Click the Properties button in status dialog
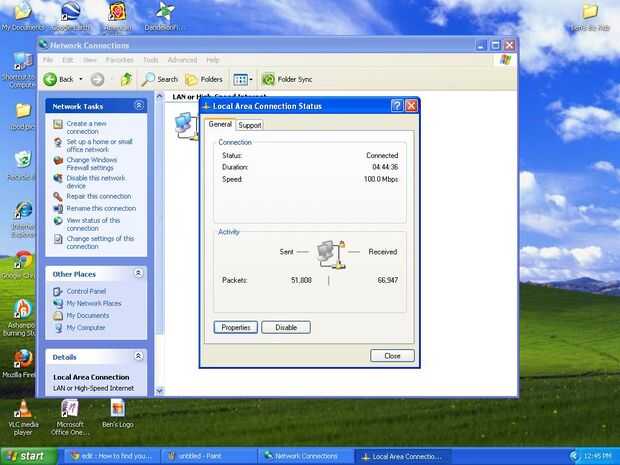This screenshot has height=465, width=620. [236, 327]
